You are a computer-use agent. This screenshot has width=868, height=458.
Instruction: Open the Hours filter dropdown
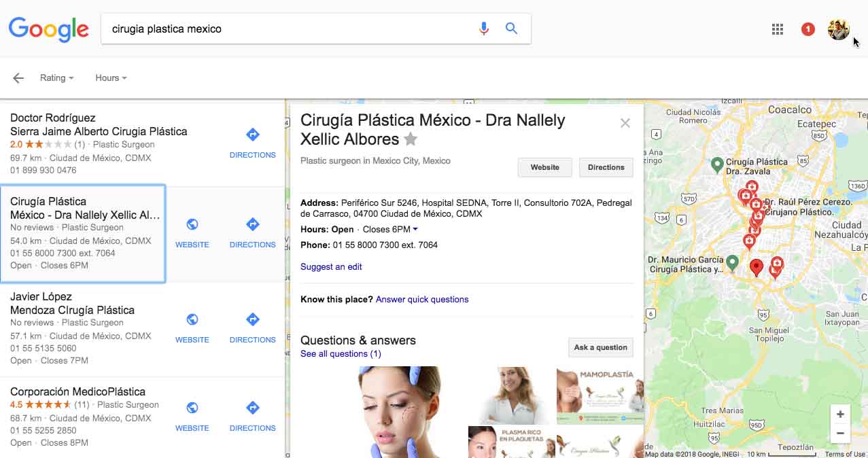[111, 78]
